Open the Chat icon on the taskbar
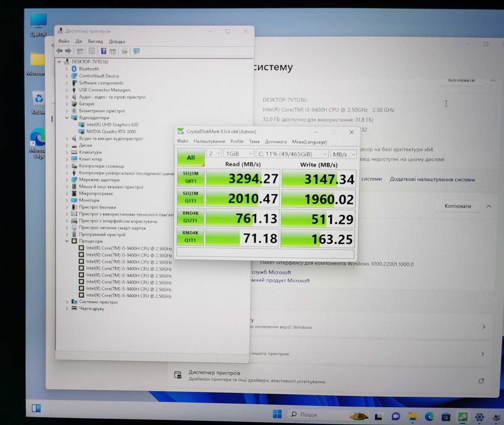504x425 pixels. click(x=396, y=416)
